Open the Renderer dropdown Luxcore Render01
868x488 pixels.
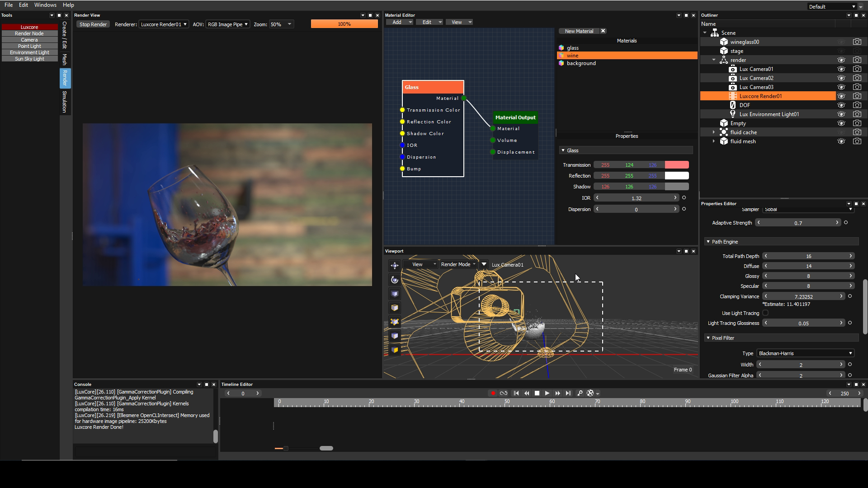click(x=164, y=24)
